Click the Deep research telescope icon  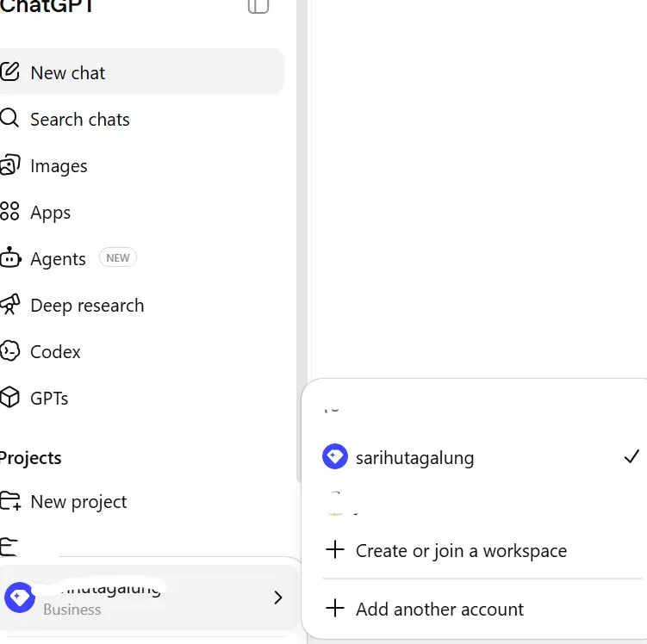coord(9,304)
